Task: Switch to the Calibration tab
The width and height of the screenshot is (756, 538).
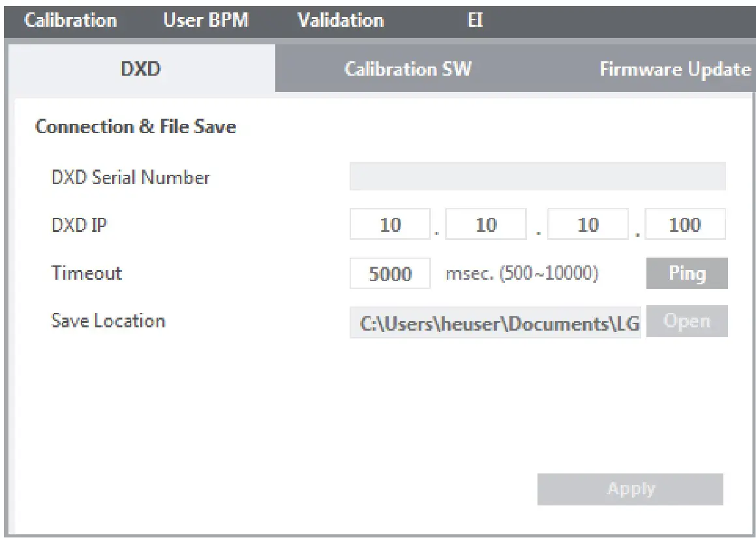Action: tap(71, 20)
